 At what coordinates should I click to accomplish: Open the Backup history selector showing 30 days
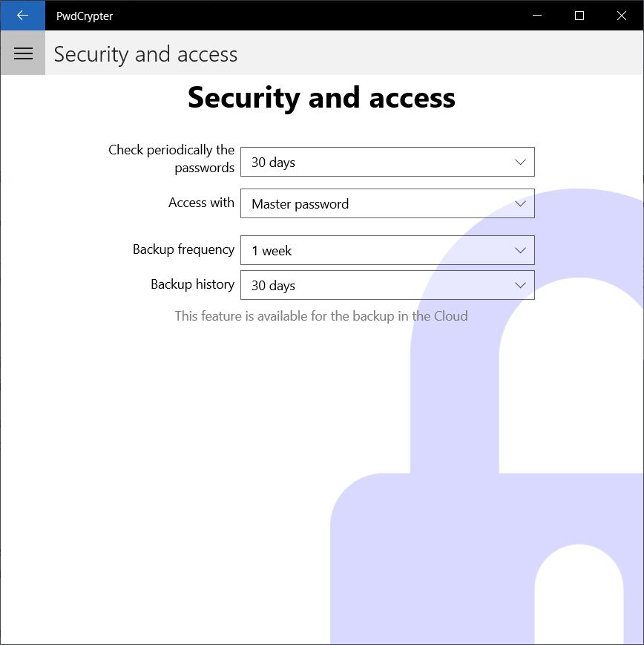(x=387, y=285)
